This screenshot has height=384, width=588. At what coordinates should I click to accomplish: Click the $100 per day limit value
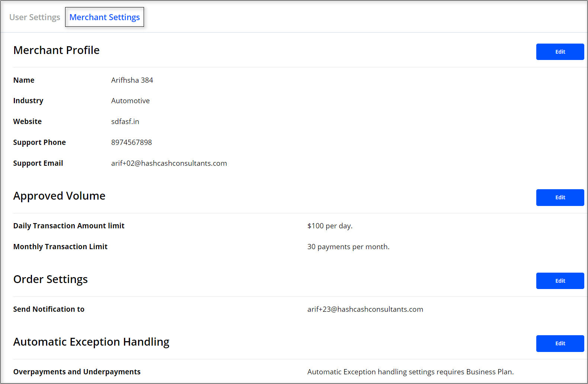click(x=330, y=226)
